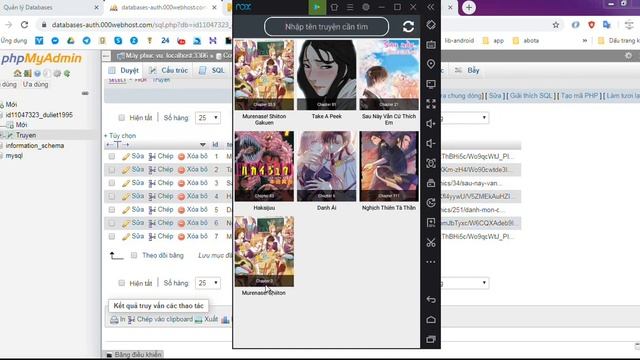Click 'Giải thích SQL' link
The height and width of the screenshot is (360, 640).
click(x=531, y=96)
